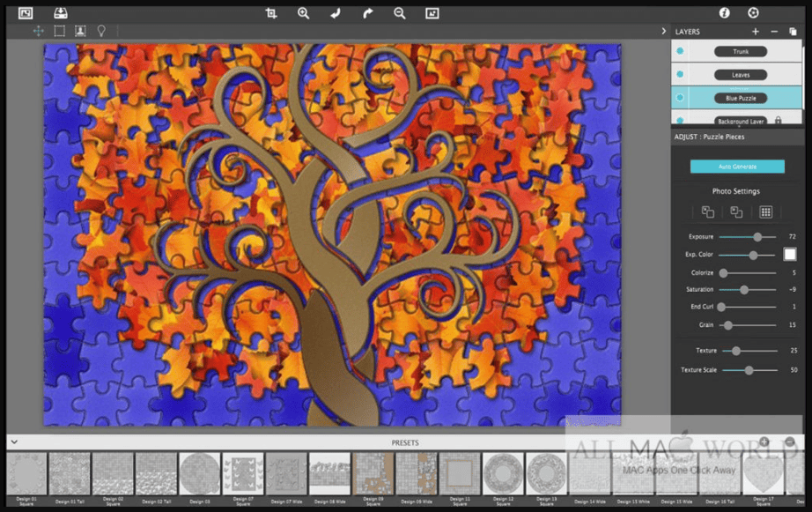Click the save/export tray icon

tap(61, 13)
